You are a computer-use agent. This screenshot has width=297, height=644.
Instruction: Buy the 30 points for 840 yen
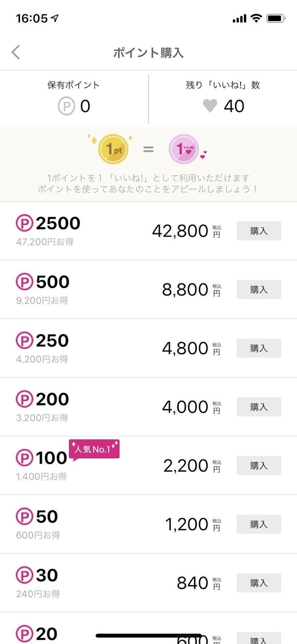pos(258,583)
